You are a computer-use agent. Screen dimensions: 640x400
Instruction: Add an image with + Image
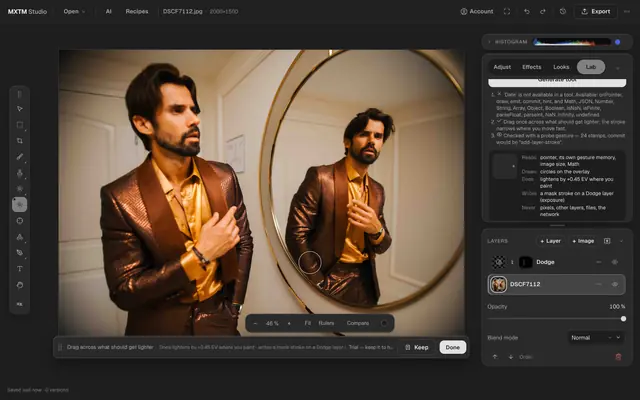[583, 241]
